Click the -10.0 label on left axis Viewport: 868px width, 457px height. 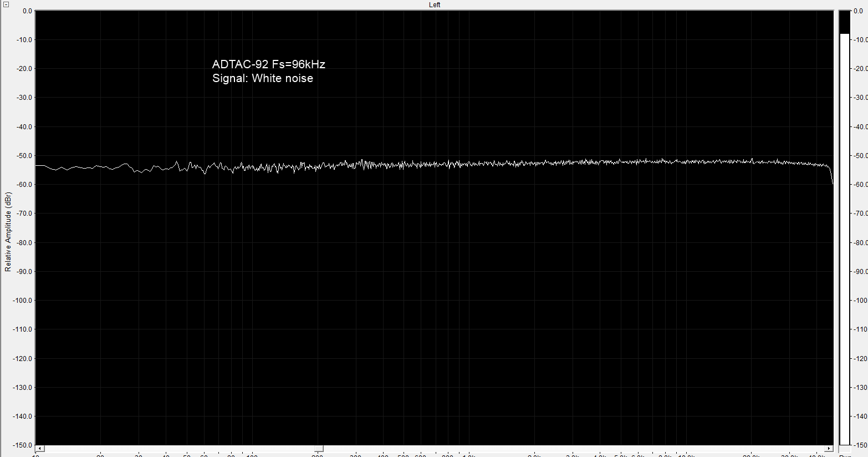pos(25,40)
